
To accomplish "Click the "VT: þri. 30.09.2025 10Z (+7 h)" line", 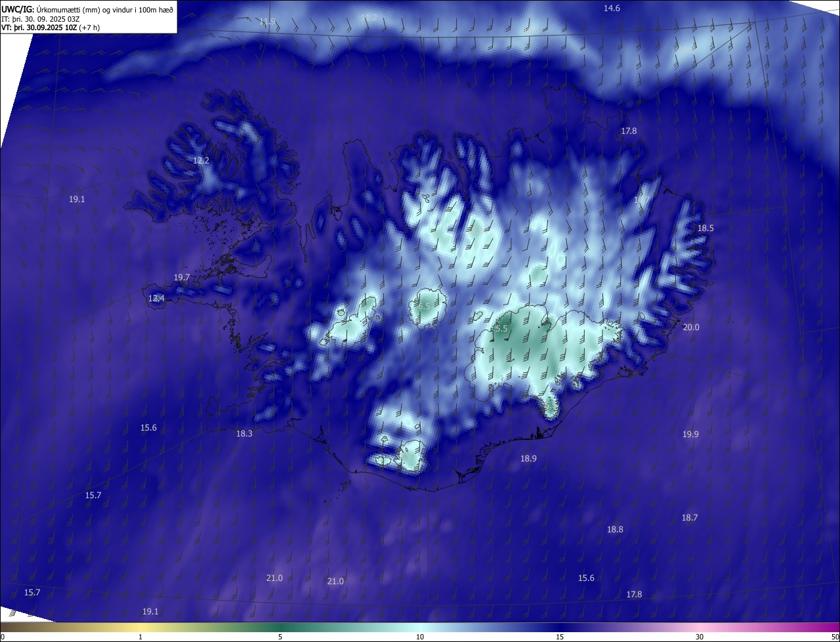I will tap(51, 28).
